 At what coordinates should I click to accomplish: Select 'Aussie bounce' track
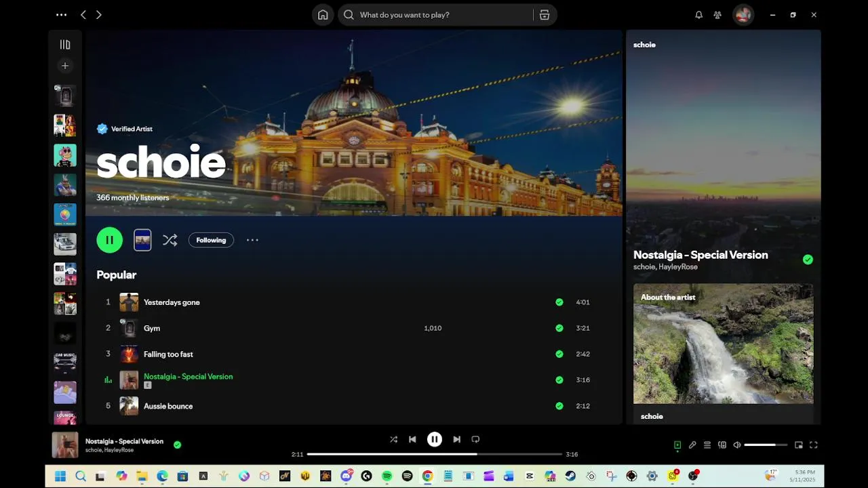[x=168, y=406]
